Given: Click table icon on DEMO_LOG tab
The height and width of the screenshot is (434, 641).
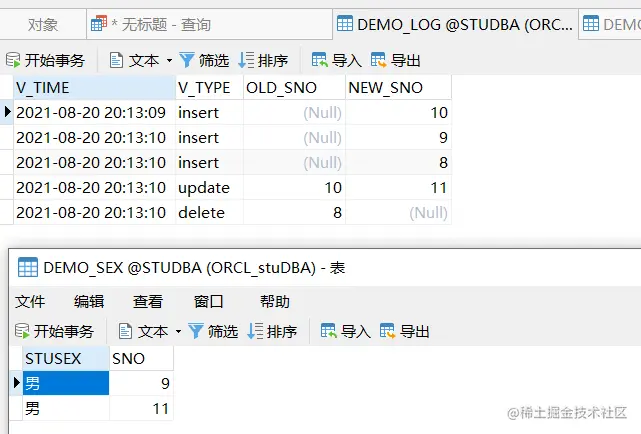Looking at the screenshot, I should 345,23.
